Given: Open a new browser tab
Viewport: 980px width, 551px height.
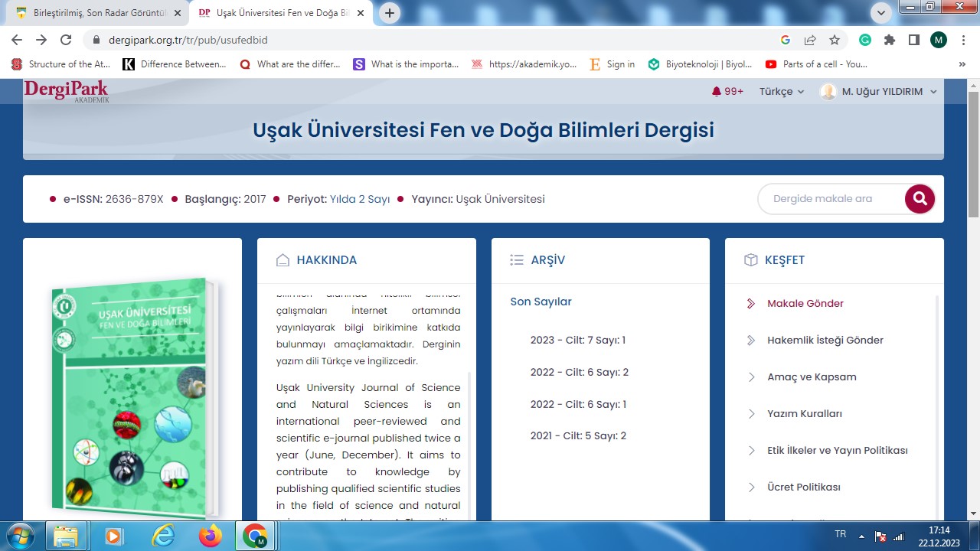Looking at the screenshot, I should click(390, 13).
